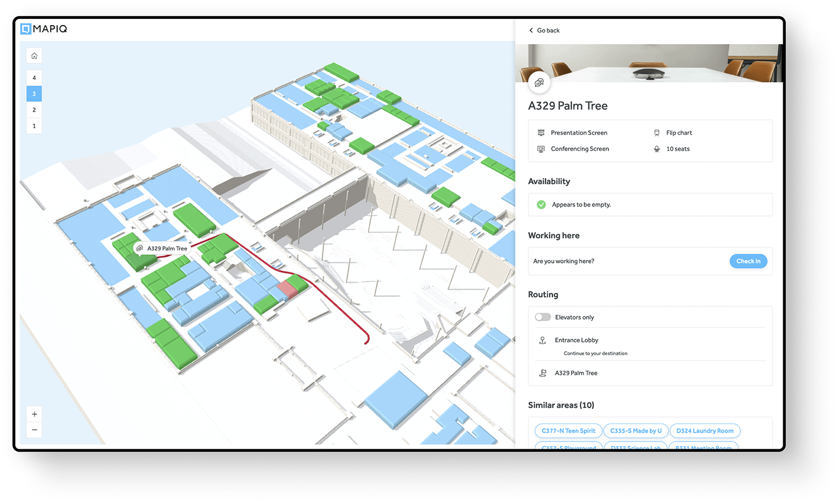The image size is (838, 504).
Task: Click the Check in button
Action: tap(748, 261)
